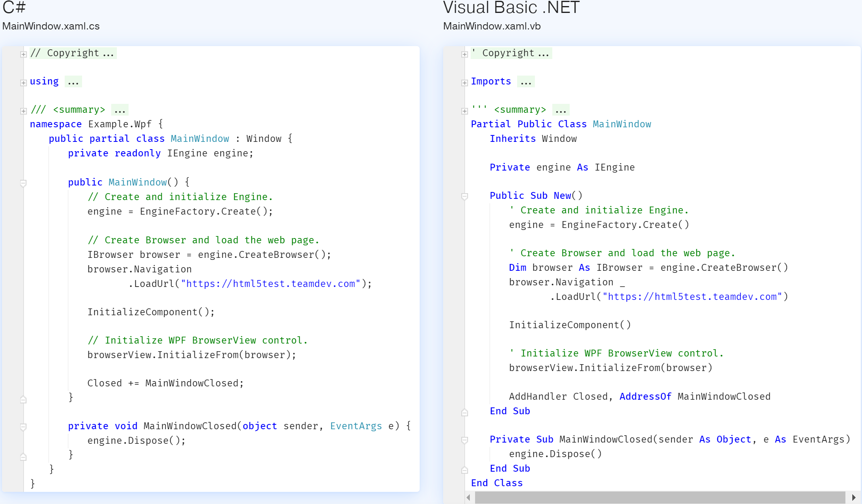862x504 pixels.
Task: Expand the collapsed using directives block
Action: click(x=23, y=82)
